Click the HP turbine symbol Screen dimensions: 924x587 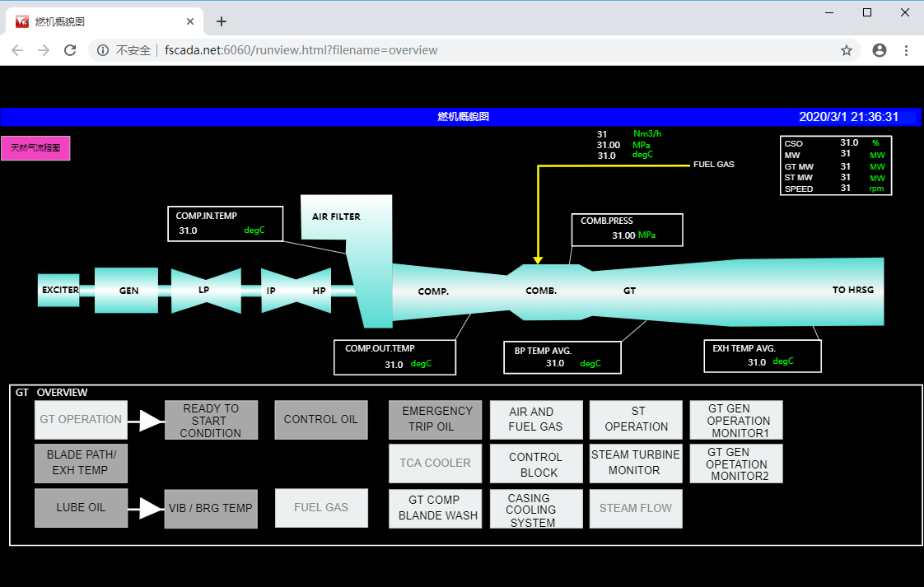coord(318,291)
